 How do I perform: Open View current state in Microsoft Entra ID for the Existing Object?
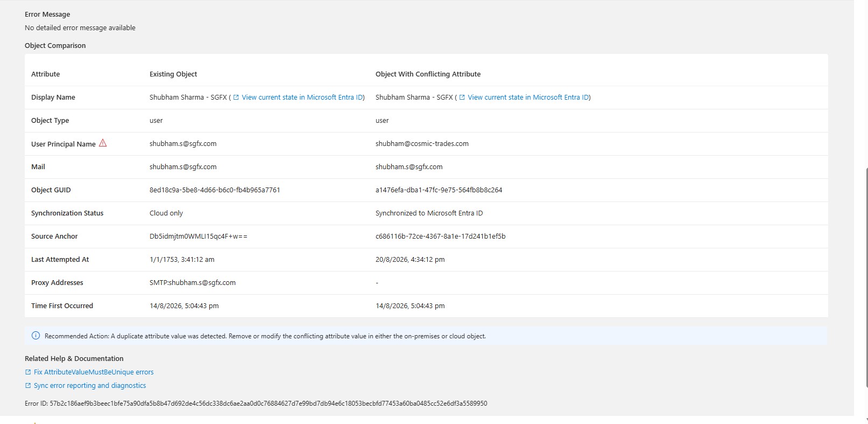tap(302, 98)
